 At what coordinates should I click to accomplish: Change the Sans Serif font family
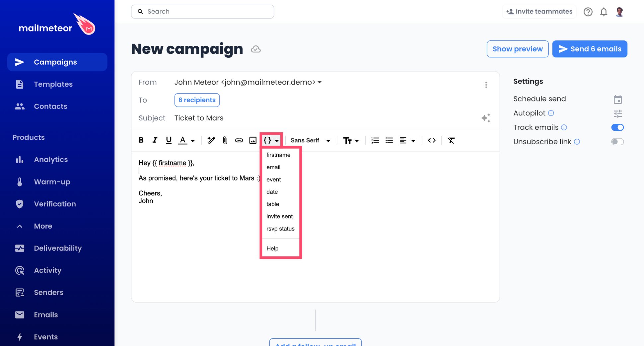click(310, 140)
